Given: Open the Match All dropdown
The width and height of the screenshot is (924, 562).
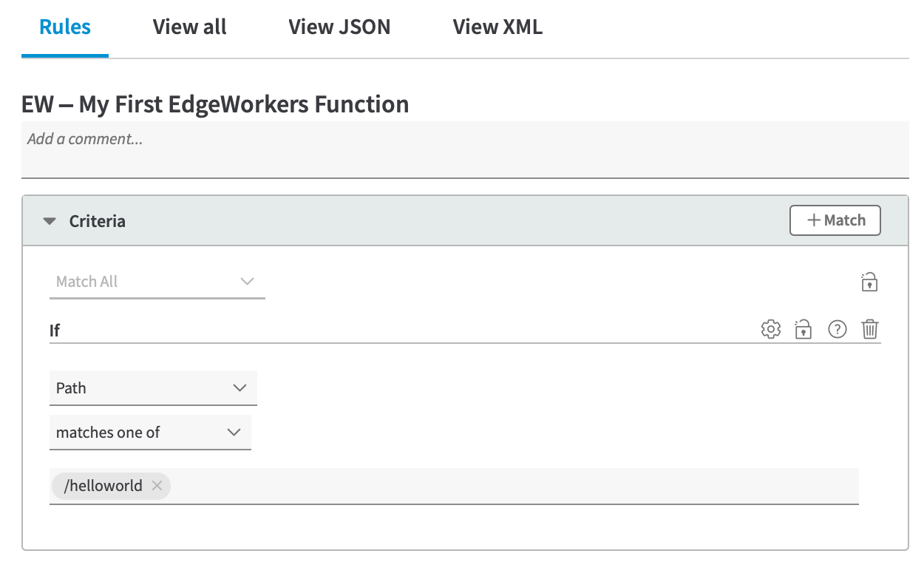Looking at the screenshot, I should coord(157,282).
